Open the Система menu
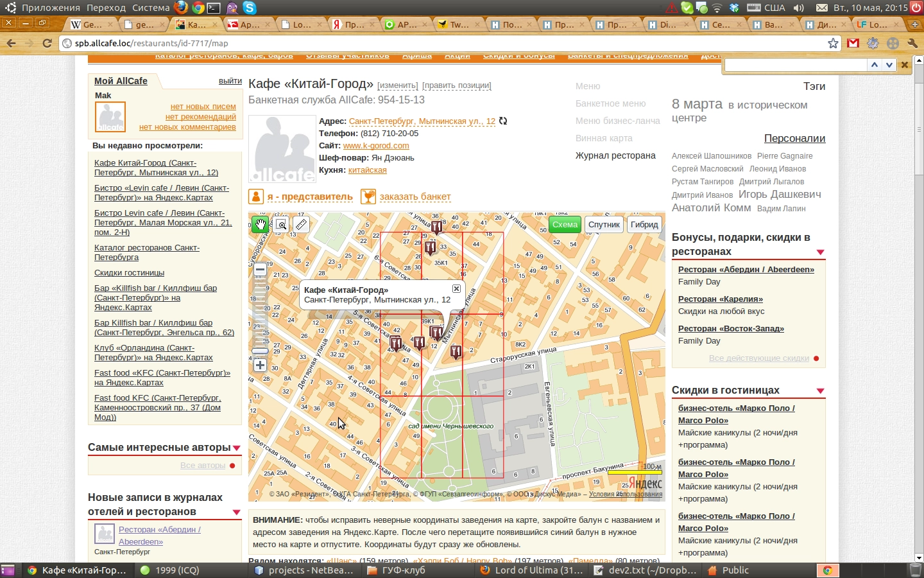924x578 pixels. 151,8
